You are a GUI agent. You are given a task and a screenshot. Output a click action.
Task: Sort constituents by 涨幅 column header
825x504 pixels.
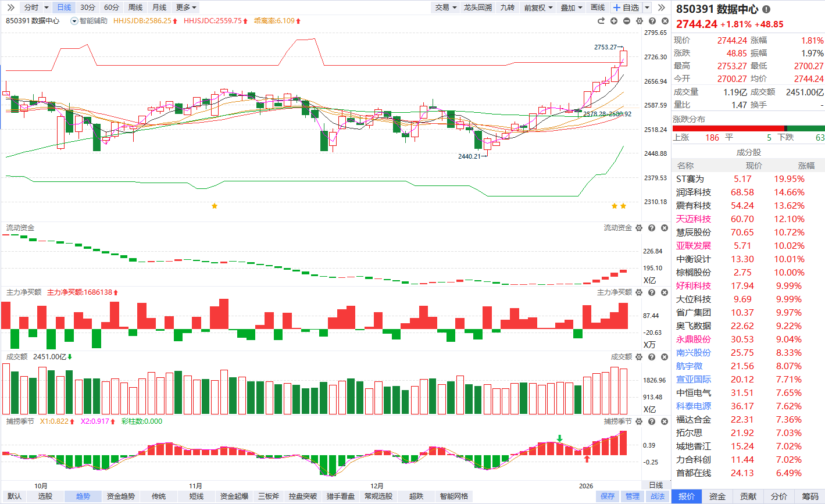click(x=806, y=166)
